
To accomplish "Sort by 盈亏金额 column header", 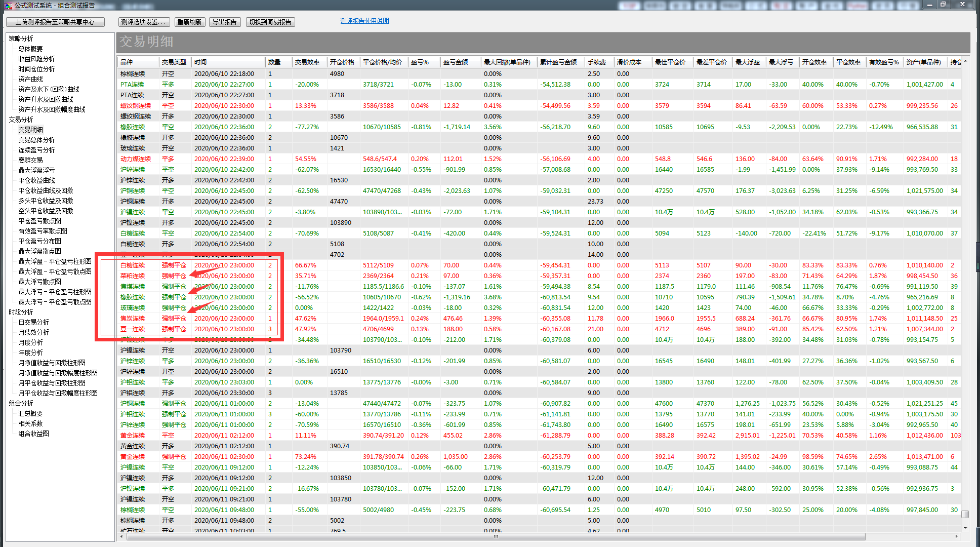I will [x=455, y=62].
